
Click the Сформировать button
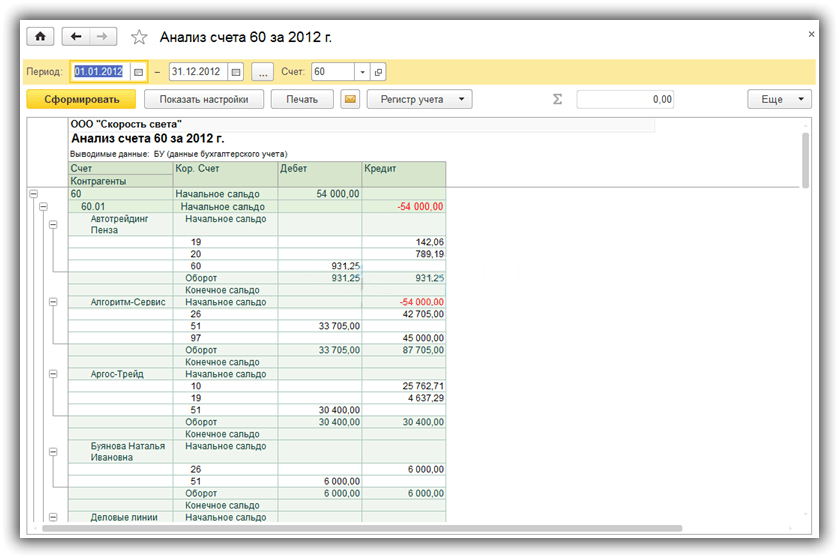tap(81, 99)
